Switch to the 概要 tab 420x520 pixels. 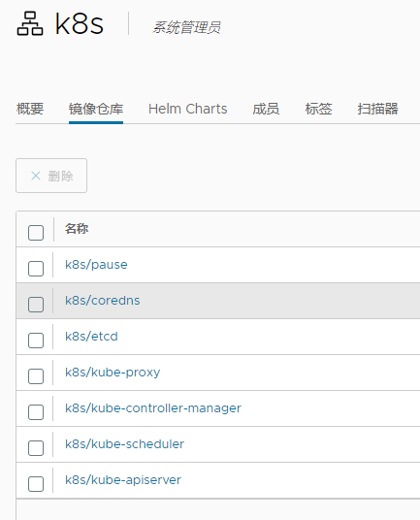coord(30,109)
